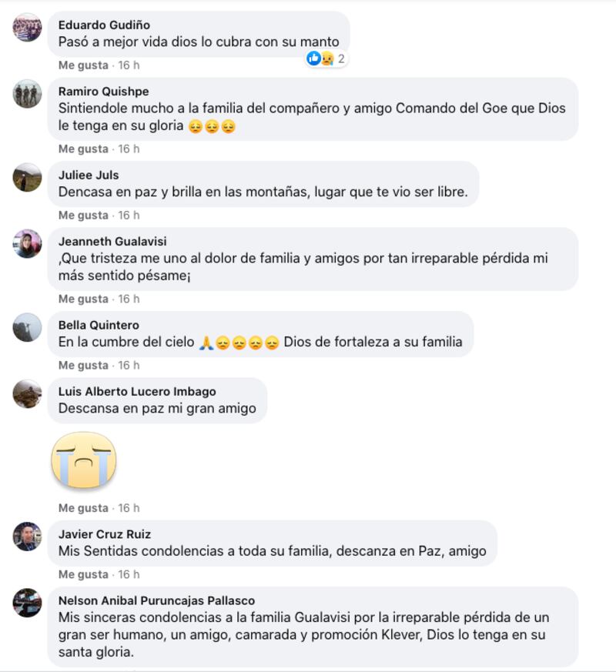Like Jeanneth Gualavisi's comment
The width and height of the screenshot is (616, 672).
tap(83, 299)
